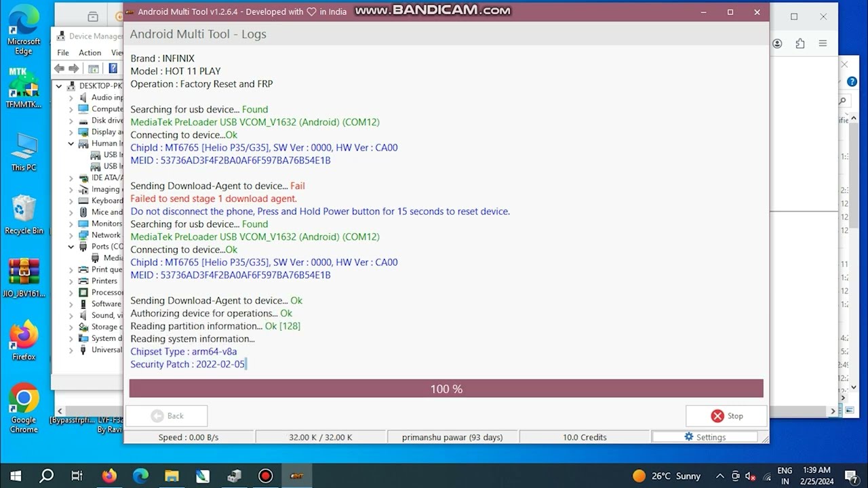Click Speed : 0.00 B/s status
The image size is (868, 488).
point(189,437)
